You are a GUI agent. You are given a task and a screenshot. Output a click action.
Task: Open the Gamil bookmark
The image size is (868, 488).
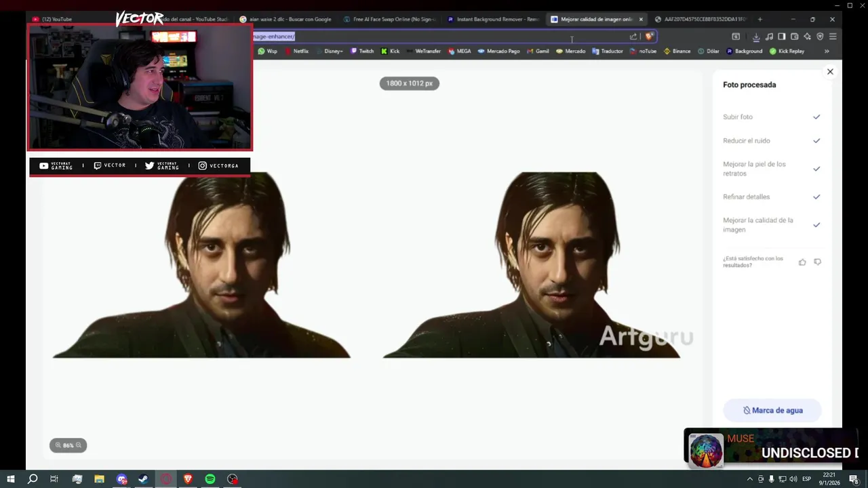point(538,51)
